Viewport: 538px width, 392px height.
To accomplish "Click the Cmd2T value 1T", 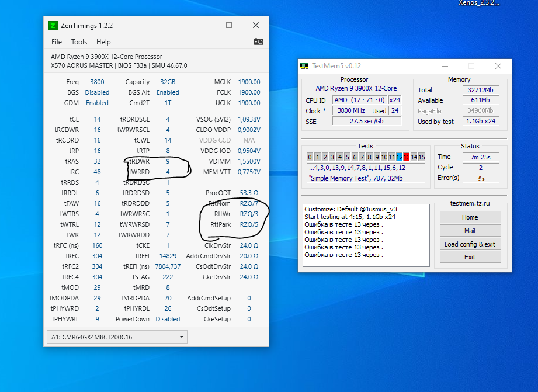I will 168,103.
